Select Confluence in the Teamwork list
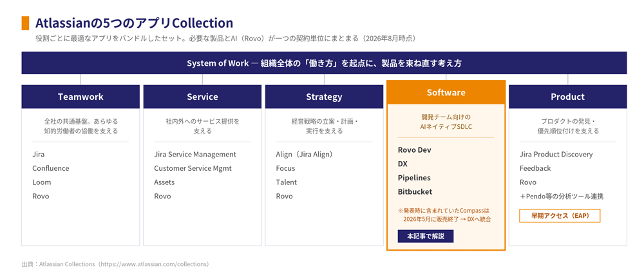 [x=51, y=168]
